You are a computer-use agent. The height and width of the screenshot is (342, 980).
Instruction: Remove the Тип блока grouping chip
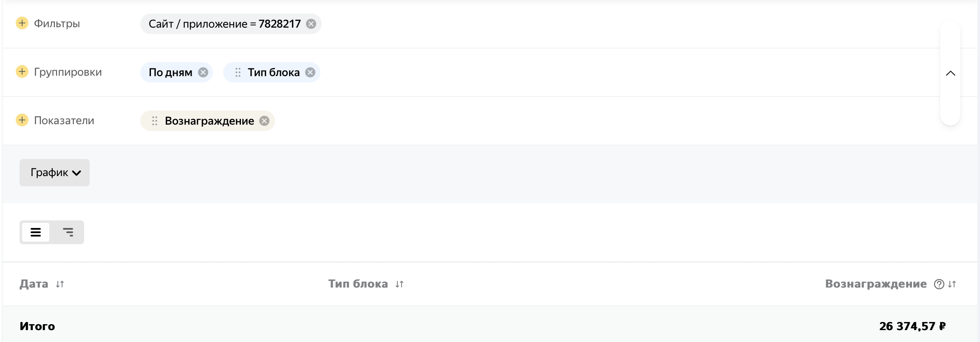pyautogui.click(x=310, y=72)
